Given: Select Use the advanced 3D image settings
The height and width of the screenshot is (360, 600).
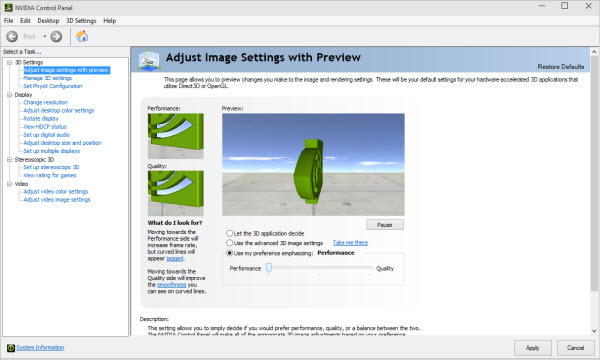Looking at the screenshot, I should tap(229, 243).
